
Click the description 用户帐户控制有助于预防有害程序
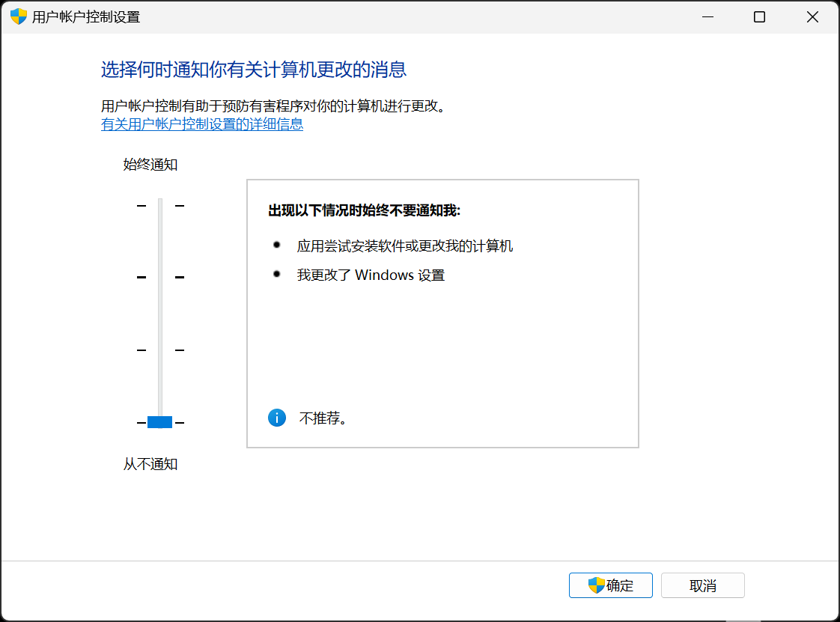point(275,106)
